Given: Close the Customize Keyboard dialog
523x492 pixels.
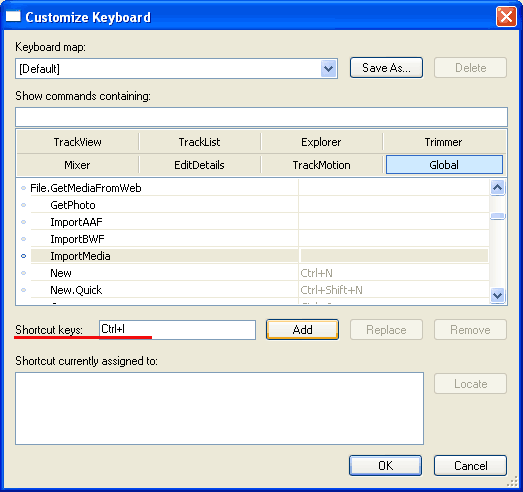Looking at the screenshot, I should pyautogui.click(x=506, y=16).
